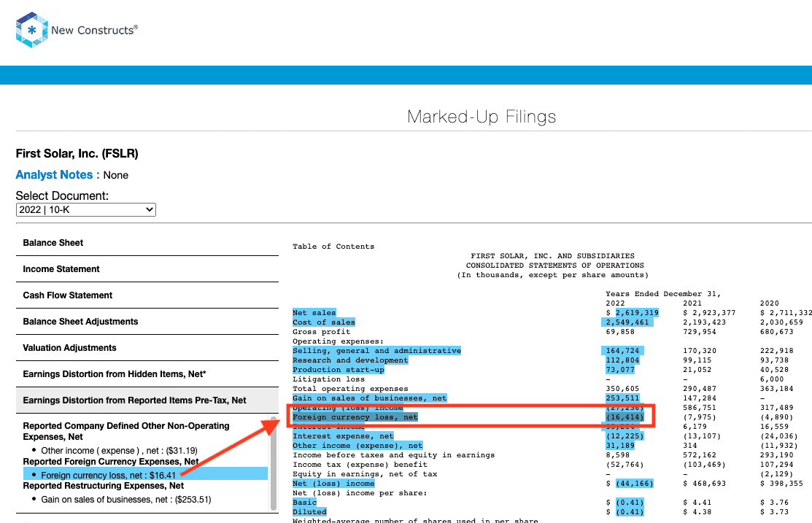Open Earnings Distortion from Hidden Items section

pyautogui.click(x=147, y=374)
